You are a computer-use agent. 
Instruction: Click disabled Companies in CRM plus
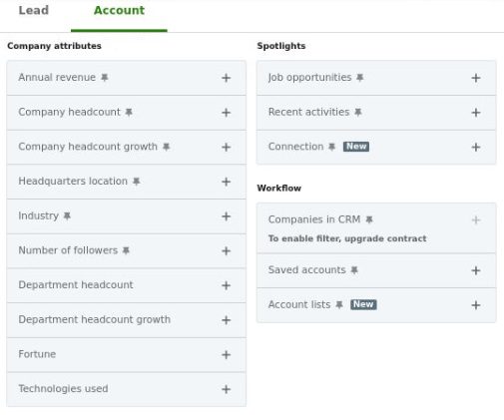[x=476, y=220]
